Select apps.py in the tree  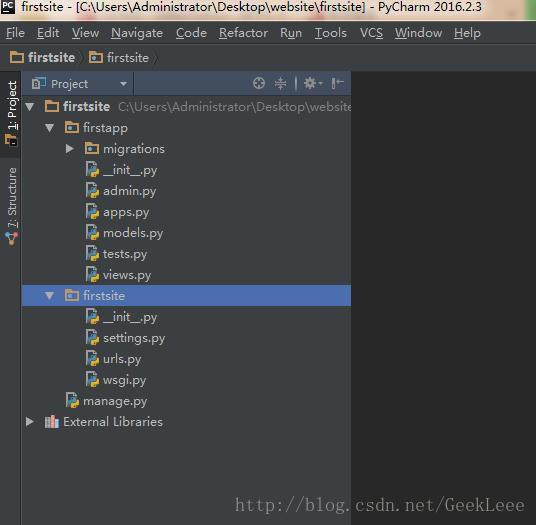(x=186, y=212)
